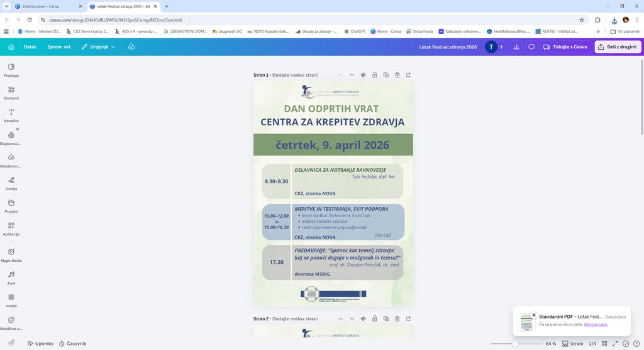Open the analytics chart icon
644x350 pixels.
(x=516, y=47)
